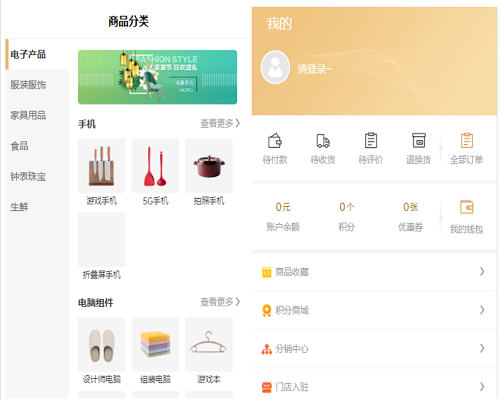This screenshot has width=500, height=400.
Task: View the 账户余额 balance of 0元
Action: pos(283,217)
